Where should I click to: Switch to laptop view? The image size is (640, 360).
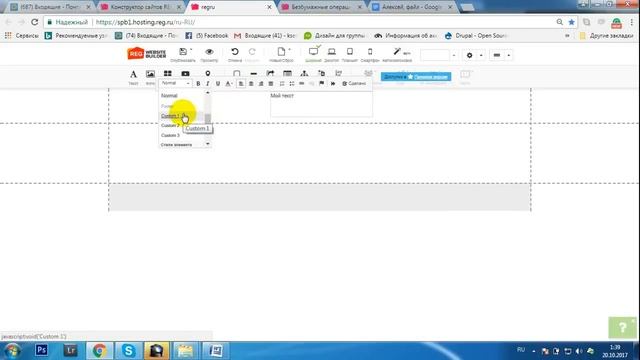[x=331, y=51]
